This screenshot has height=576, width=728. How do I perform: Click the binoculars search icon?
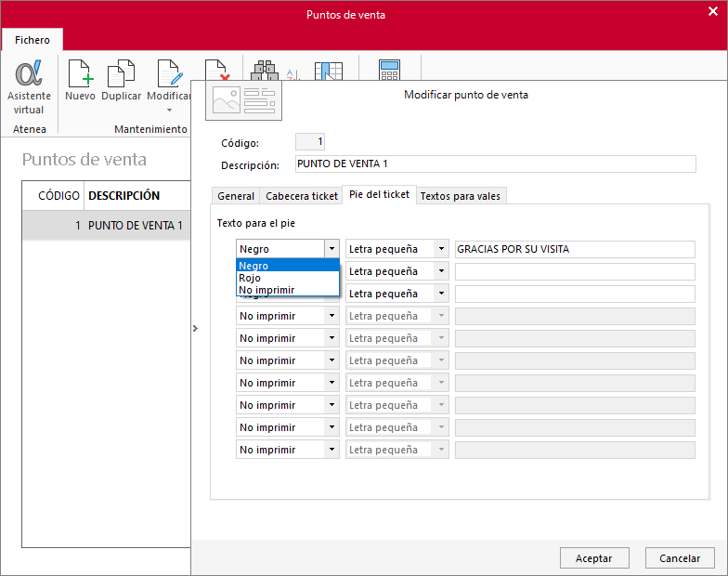[265, 71]
